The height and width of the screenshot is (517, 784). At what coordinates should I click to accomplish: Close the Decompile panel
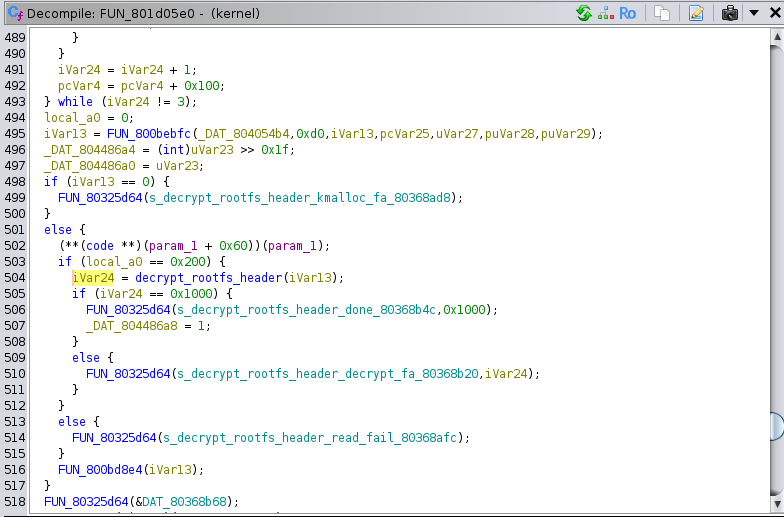coord(775,14)
